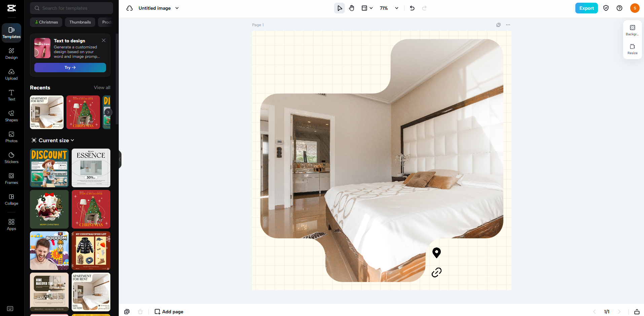Click View all recents link
Image resolution: width=644 pixels, height=316 pixels.
pos(102,87)
